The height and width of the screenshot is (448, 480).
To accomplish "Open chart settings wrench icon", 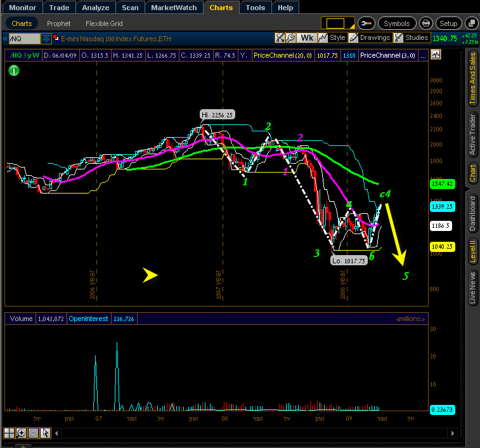I will (x=290, y=37).
